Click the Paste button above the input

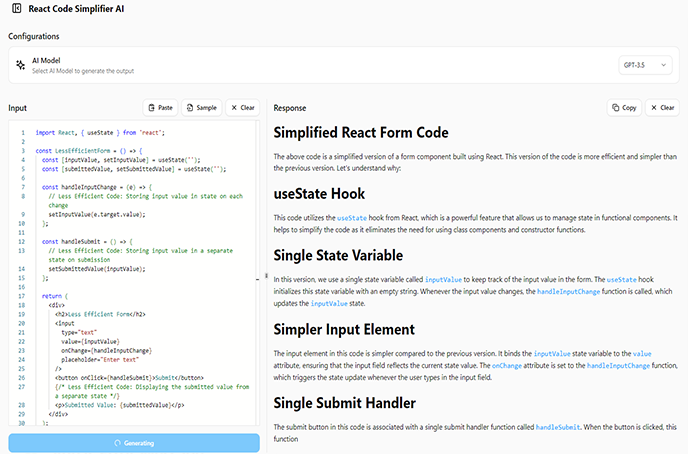159,107
